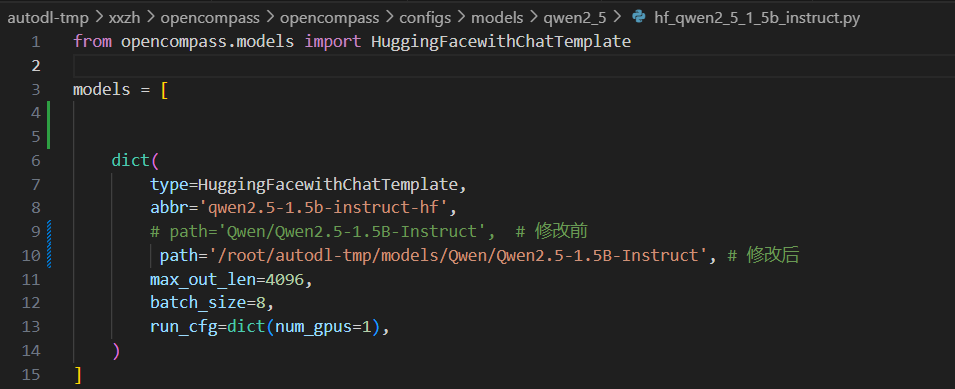Image resolution: width=955 pixels, height=389 pixels.
Task: Click the '# 修改前' comment
Action: 551,232
